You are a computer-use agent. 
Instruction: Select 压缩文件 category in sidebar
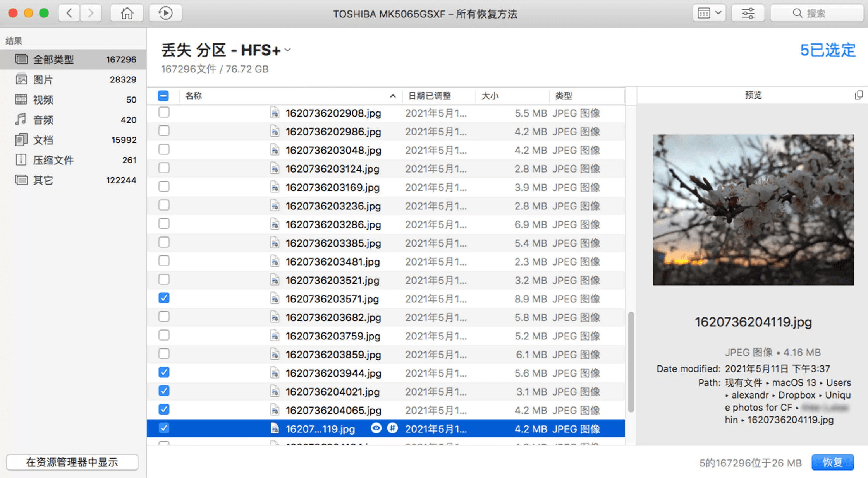(53, 160)
